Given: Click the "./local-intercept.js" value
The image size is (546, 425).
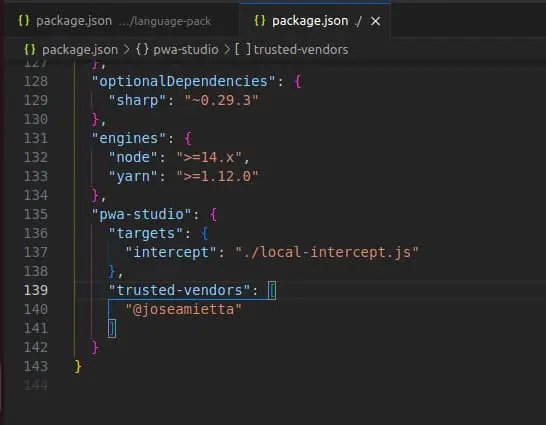Looking at the screenshot, I should click(x=327, y=252).
